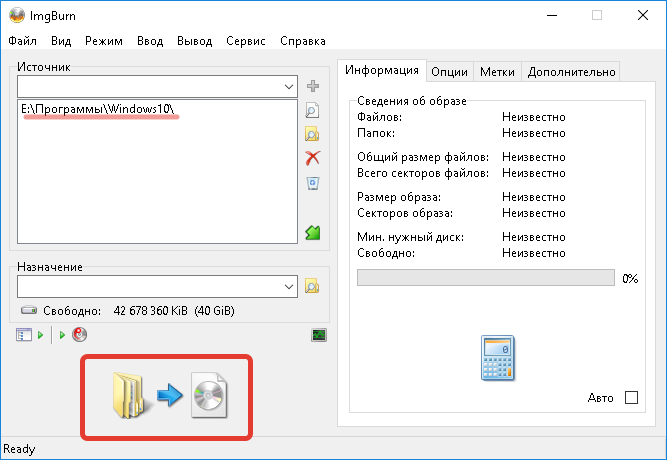Click the 0% progress label
The image size is (667, 460).
630,279
